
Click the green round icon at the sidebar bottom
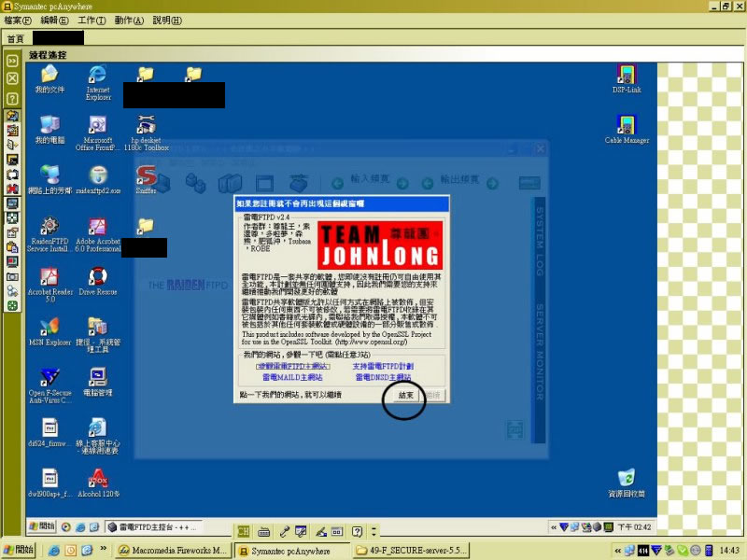12,306
